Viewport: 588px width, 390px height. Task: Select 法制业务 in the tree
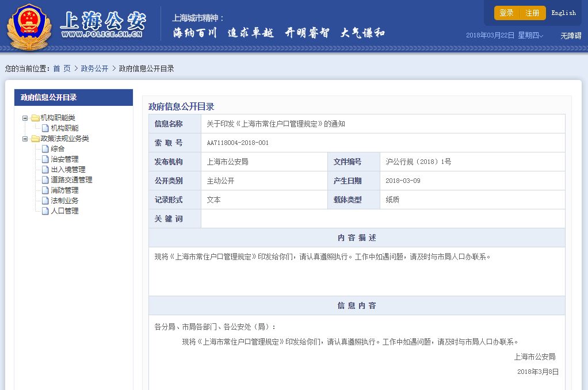64,201
